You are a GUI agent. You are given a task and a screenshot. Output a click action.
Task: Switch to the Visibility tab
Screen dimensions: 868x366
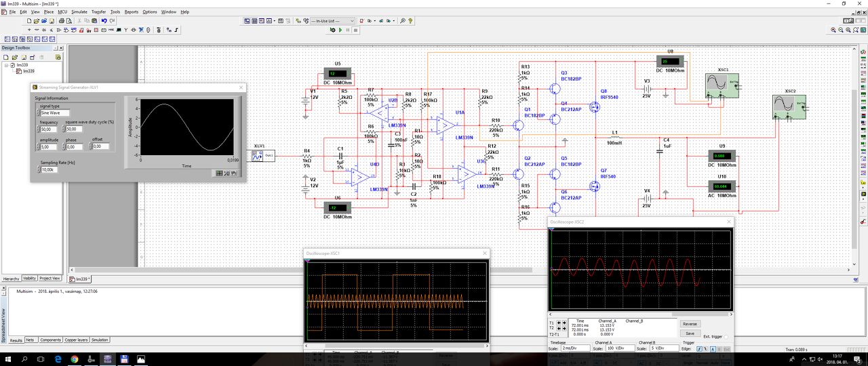(29, 279)
